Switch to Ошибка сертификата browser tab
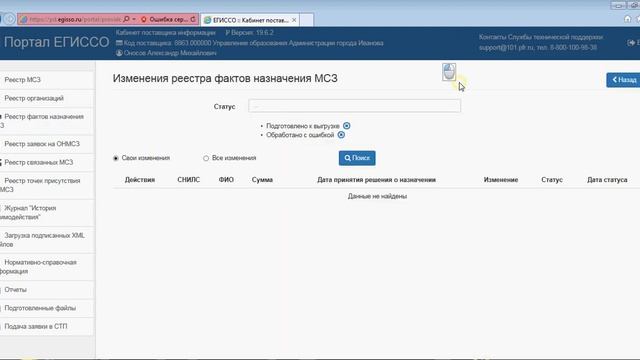This screenshot has height=360, width=640. coord(167,19)
